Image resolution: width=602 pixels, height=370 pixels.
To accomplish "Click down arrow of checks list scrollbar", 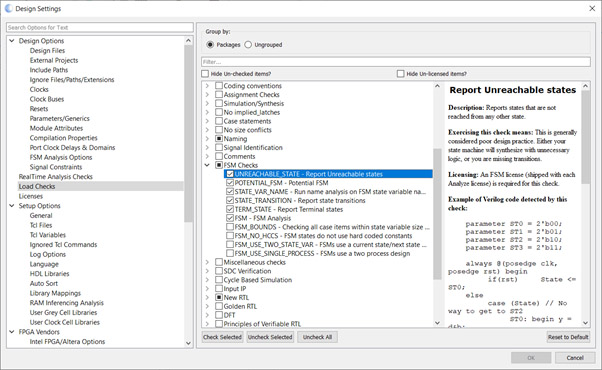I will tap(437, 323).
